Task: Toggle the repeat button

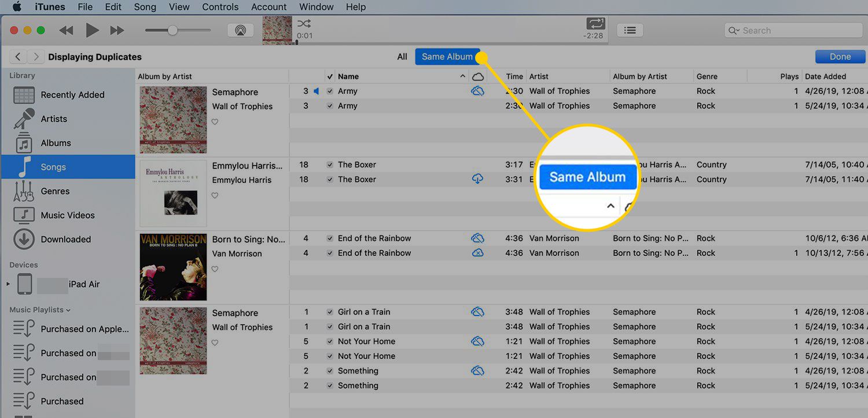Action: pyautogui.click(x=594, y=24)
